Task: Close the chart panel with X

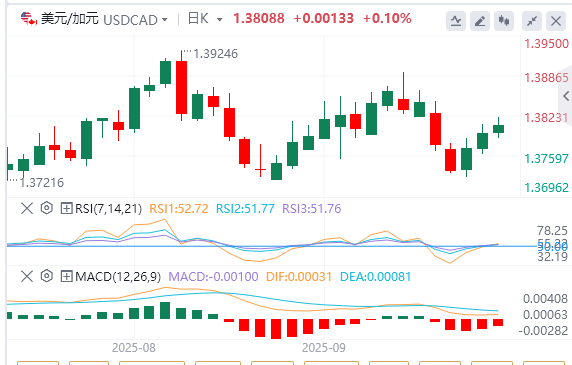Action: click(x=556, y=21)
